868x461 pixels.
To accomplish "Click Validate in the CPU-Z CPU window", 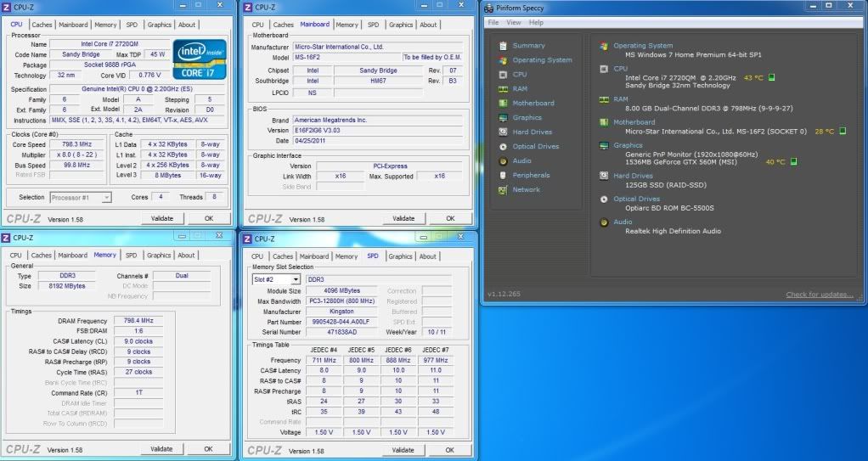I will [x=162, y=218].
